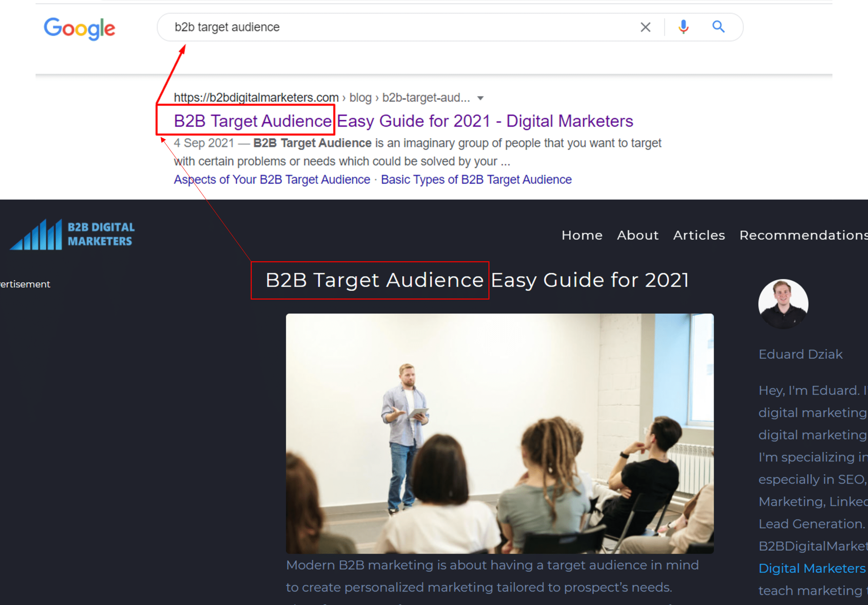Click the presenter and audience article image

pos(500,433)
